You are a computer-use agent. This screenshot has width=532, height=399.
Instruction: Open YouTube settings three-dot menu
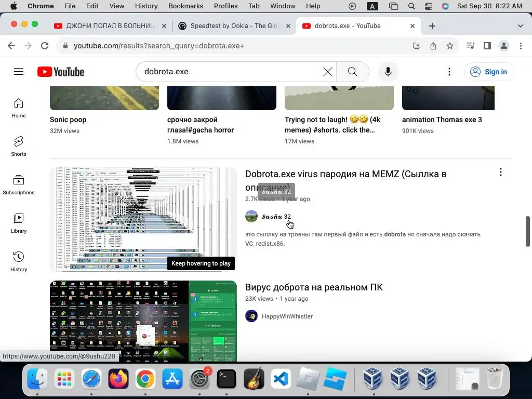[x=449, y=72]
